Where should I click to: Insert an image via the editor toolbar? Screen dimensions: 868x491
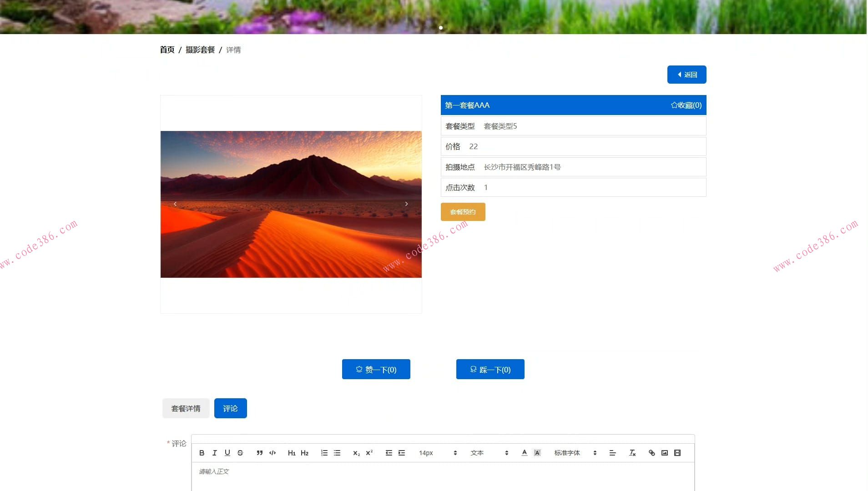pos(664,452)
